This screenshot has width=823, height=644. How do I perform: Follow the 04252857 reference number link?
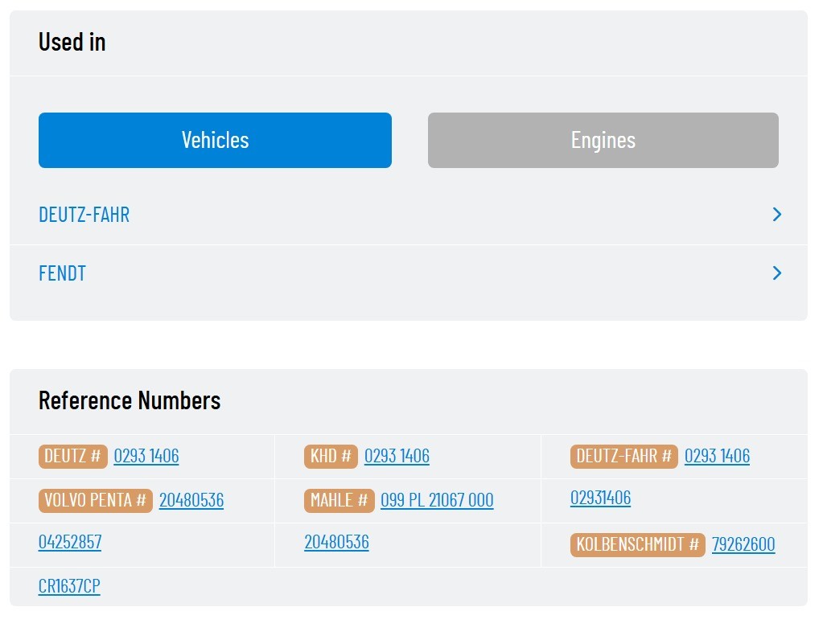70,542
